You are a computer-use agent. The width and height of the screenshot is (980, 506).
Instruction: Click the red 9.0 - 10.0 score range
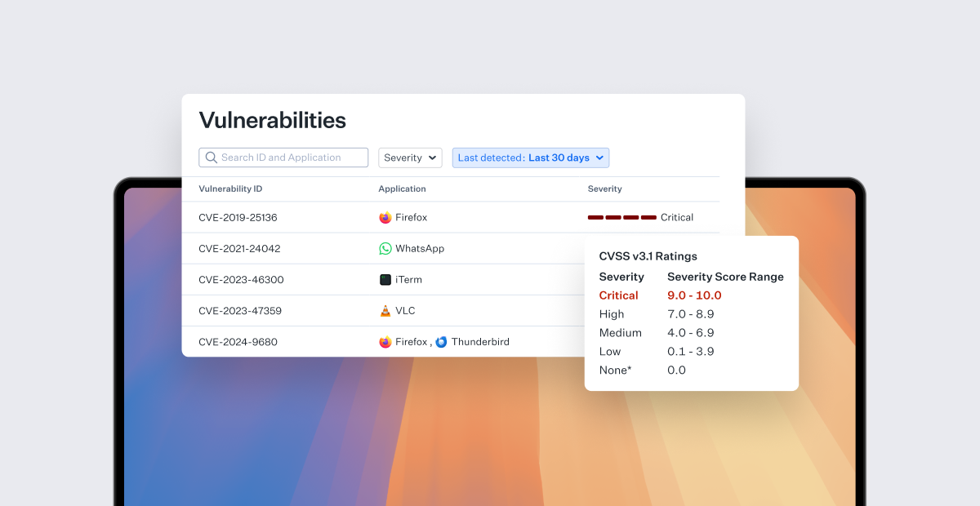pos(694,295)
